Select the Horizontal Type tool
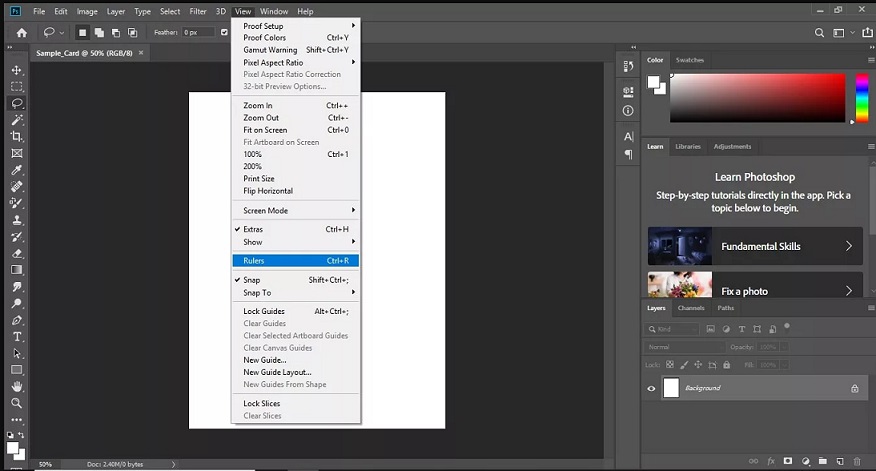Image resolution: width=876 pixels, height=471 pixels. tap(17, 337)
